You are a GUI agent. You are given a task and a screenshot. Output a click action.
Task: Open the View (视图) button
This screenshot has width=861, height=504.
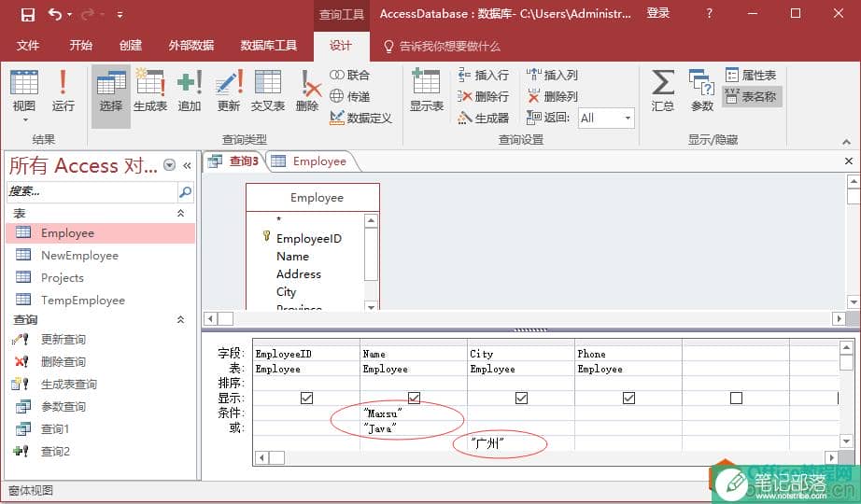pos(24,91)
